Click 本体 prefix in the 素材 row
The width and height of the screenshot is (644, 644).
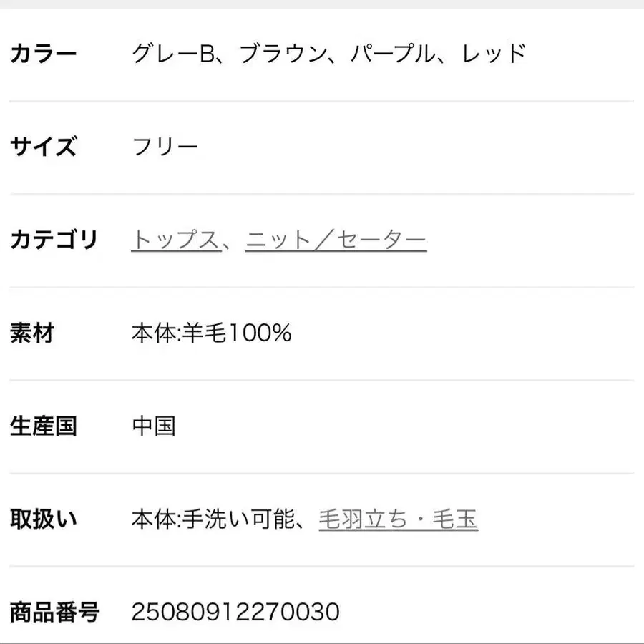pos(153,333)
